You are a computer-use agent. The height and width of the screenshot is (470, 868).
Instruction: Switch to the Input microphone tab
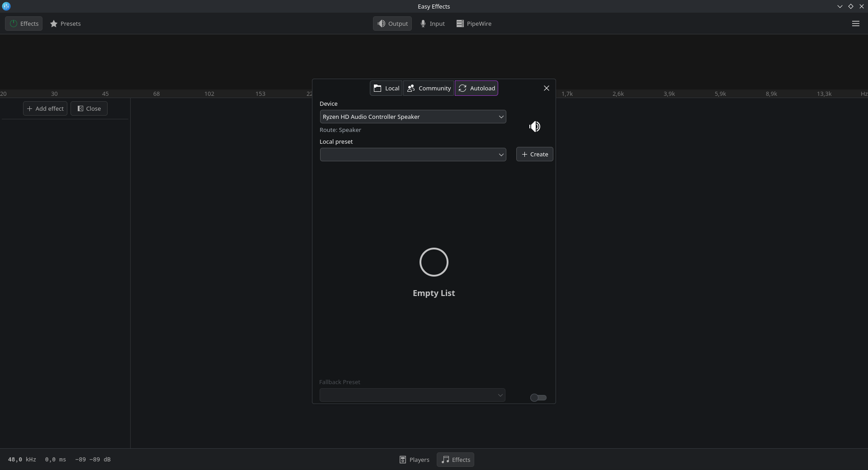tap(432, 23)
